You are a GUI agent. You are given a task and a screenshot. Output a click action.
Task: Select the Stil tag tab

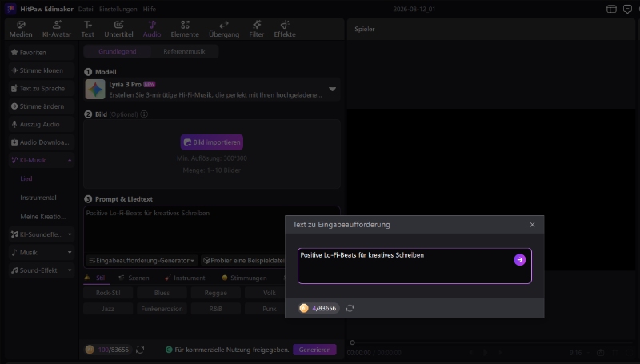click(x=96, y=278)
